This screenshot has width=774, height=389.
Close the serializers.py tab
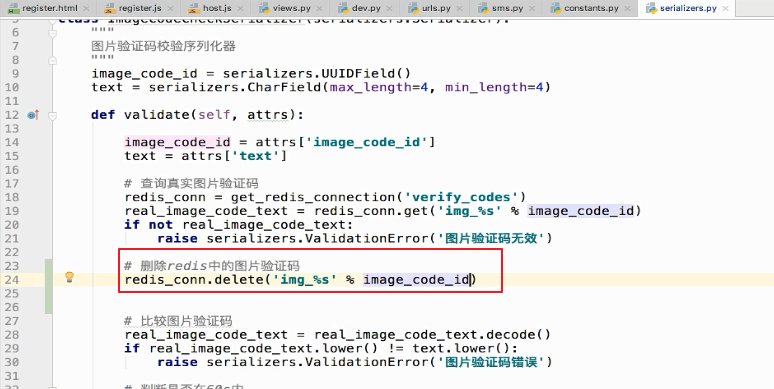click(726, 9)
